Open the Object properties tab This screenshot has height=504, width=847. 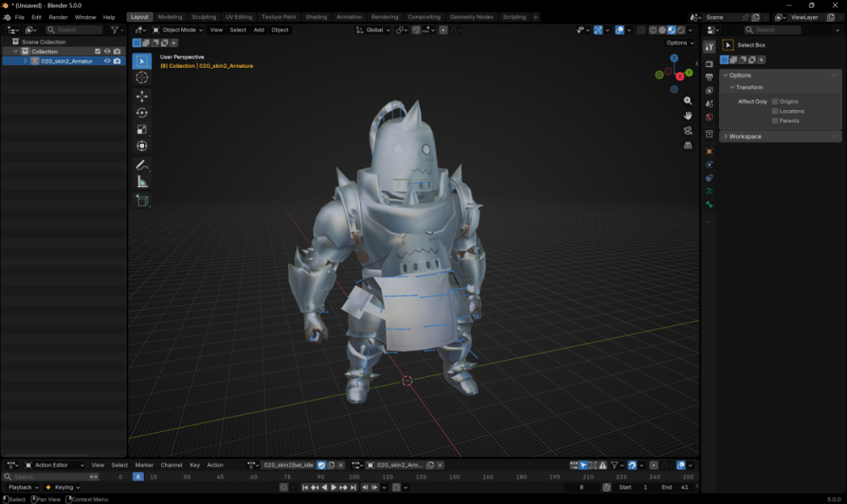[709, 152]
